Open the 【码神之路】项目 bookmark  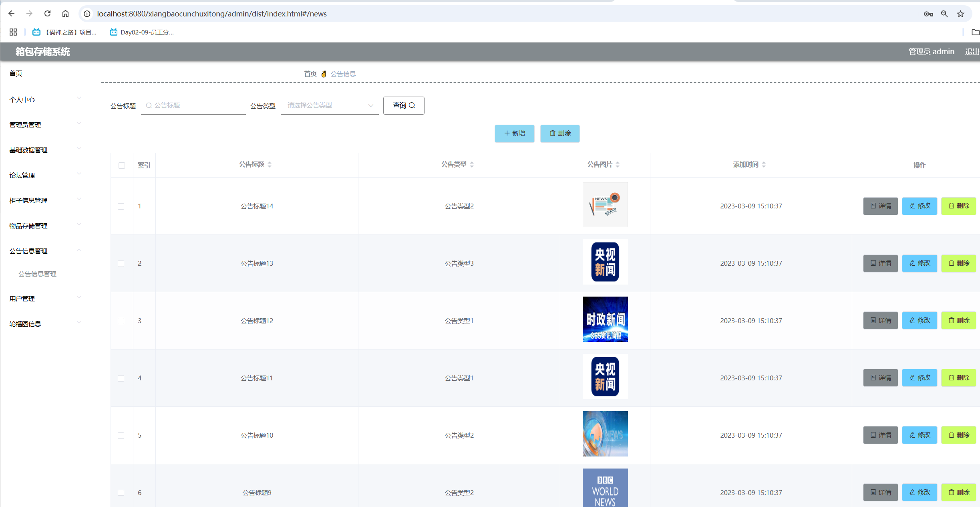(x=64, y=32)
